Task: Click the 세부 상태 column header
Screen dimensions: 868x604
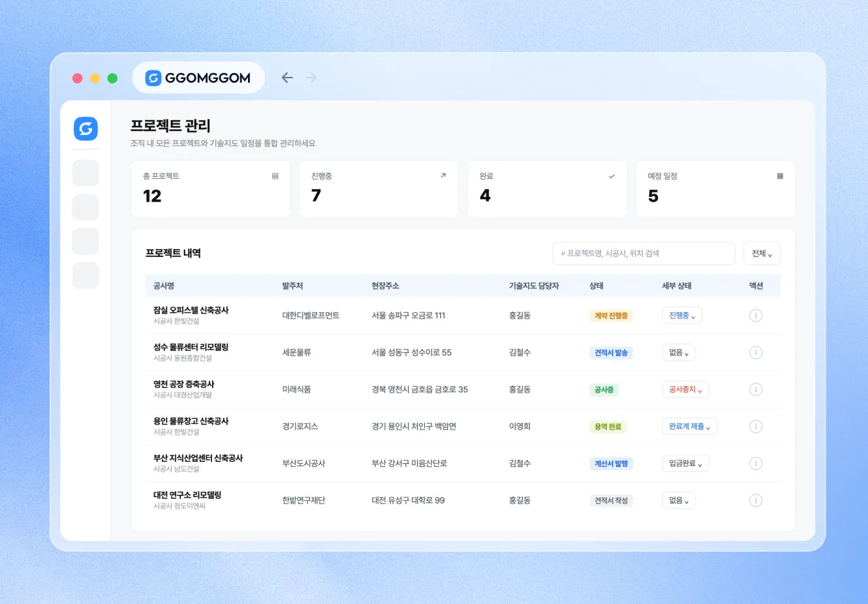Action: point(677,286)
